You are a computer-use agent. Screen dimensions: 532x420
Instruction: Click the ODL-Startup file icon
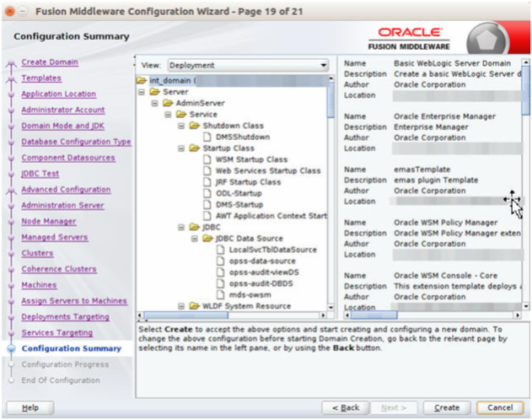tap(207, 193)
